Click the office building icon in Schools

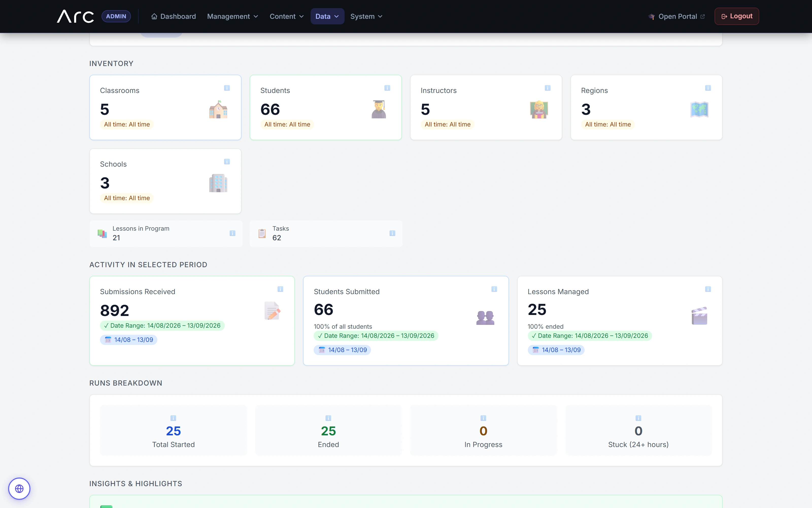click(218, 183)
